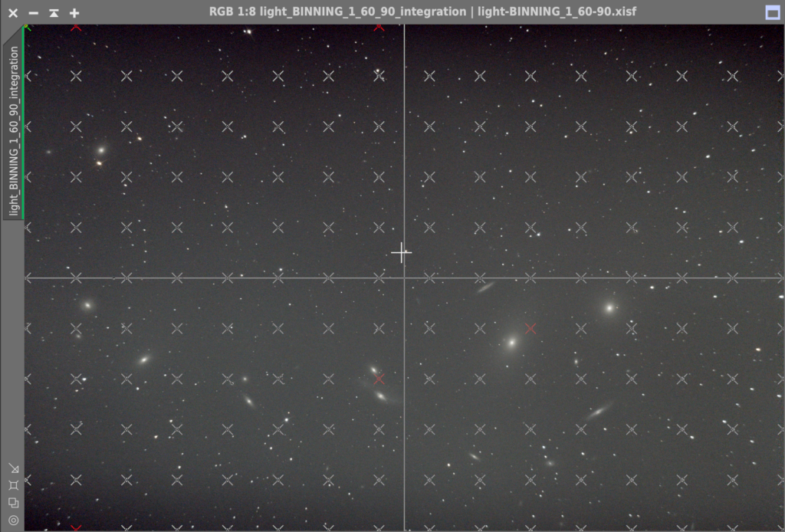Click the blue window-mode icon in the title bar

click(x=773, y=12)
